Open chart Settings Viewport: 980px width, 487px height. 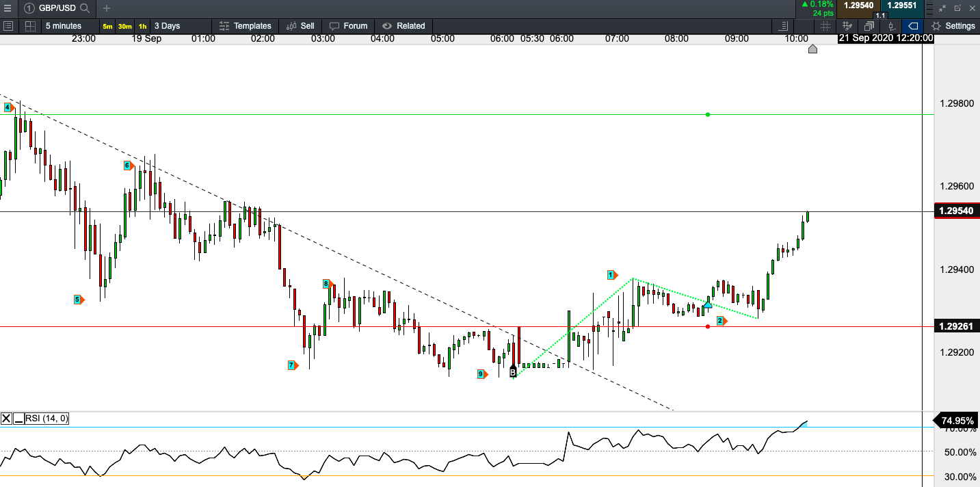coord(953,26)
